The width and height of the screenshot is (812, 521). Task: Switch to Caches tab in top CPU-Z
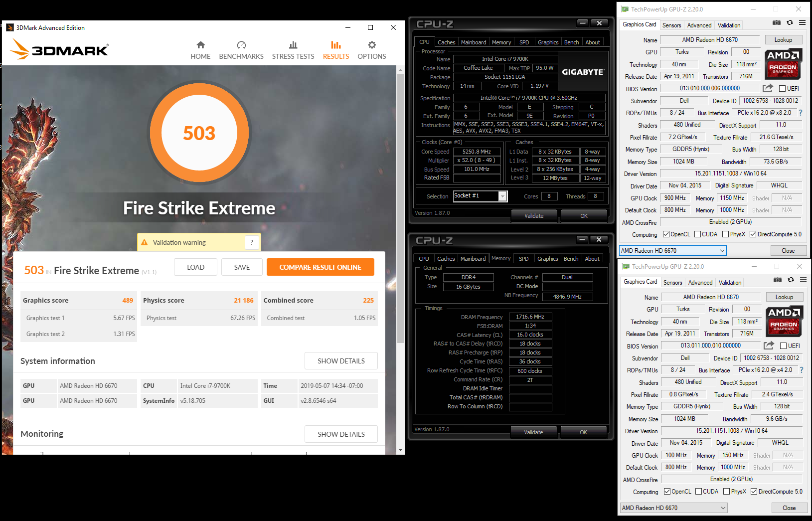click(446, 42)
